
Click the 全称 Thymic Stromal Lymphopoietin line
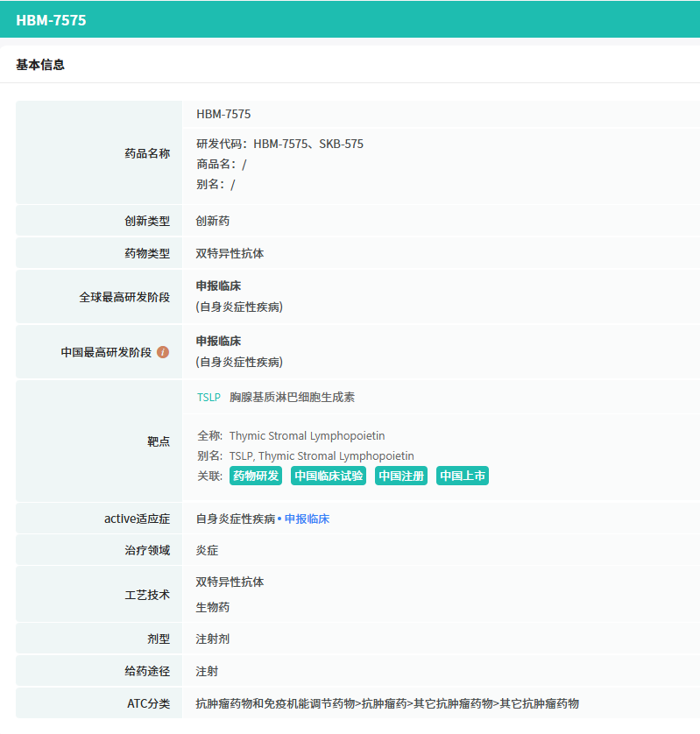[291, 435]
